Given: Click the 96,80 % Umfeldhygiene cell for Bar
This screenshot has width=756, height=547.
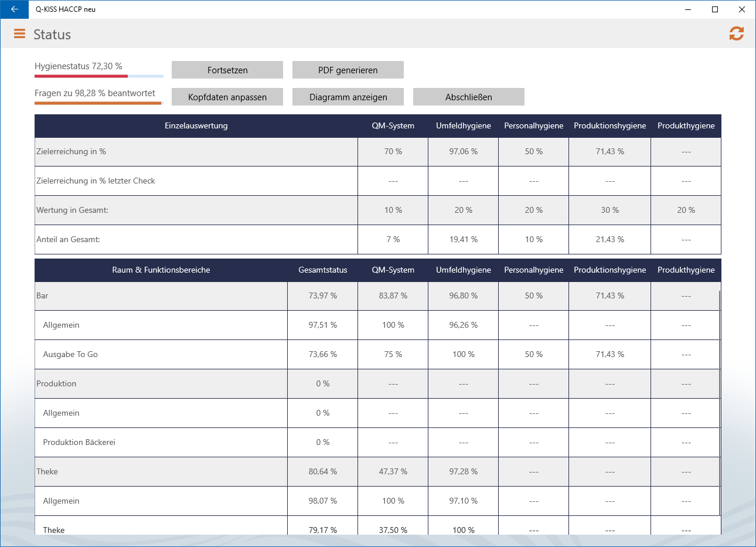Looking at the screenshot, I should click(x=464, y=296).
